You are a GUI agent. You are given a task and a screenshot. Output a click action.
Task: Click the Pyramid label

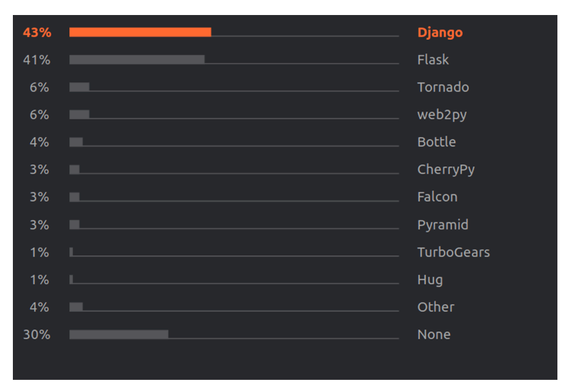click(x=443, y=225)
